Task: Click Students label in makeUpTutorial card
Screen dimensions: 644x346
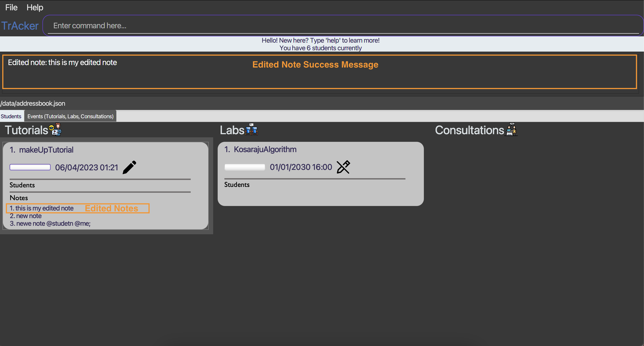Action: pyautogui.click(x=22, y=185)
